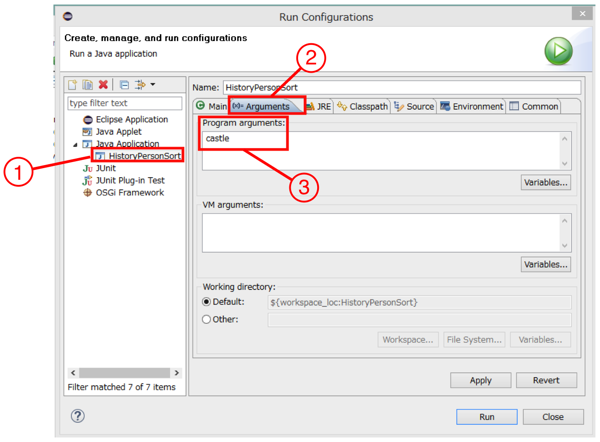Switch to the JRE tab

pyautogui.click(x=319, y=106)
